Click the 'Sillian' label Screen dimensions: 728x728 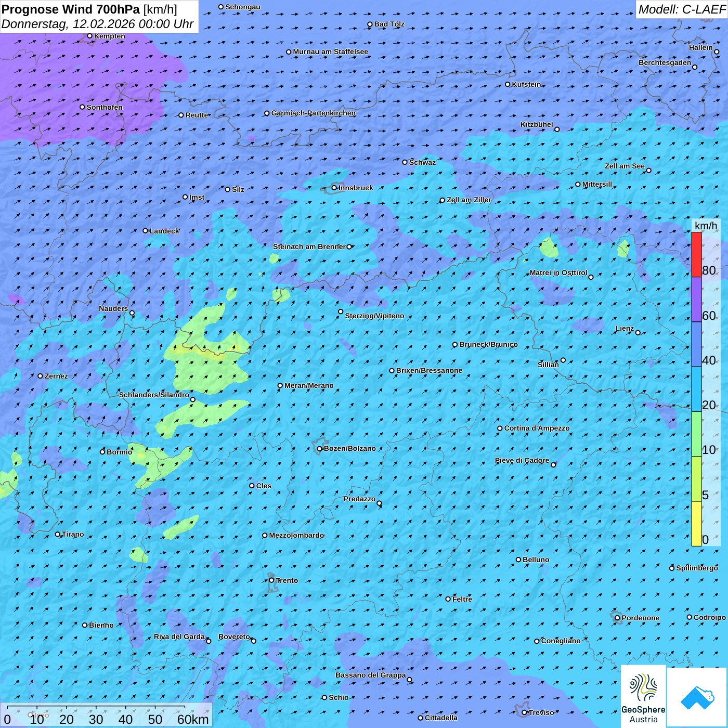click(548, 365)
